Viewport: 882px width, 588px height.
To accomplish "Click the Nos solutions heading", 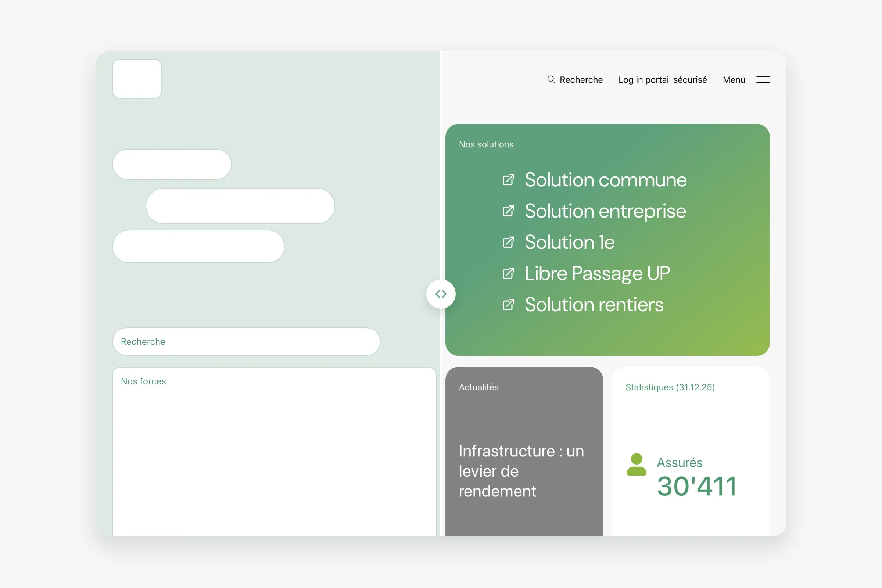I will click(x=486, y=144).
